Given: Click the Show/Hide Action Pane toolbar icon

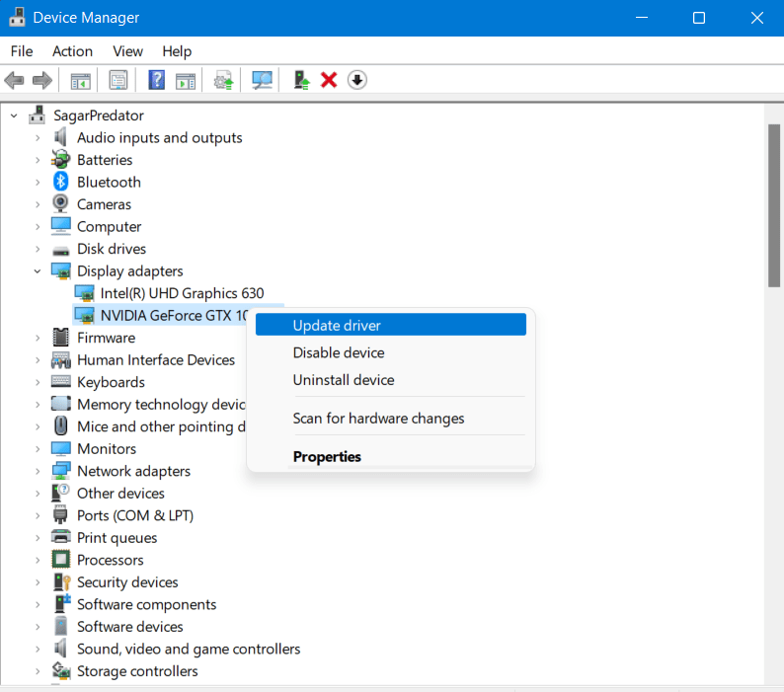Looking at the screenshot, I should point(186,80).
